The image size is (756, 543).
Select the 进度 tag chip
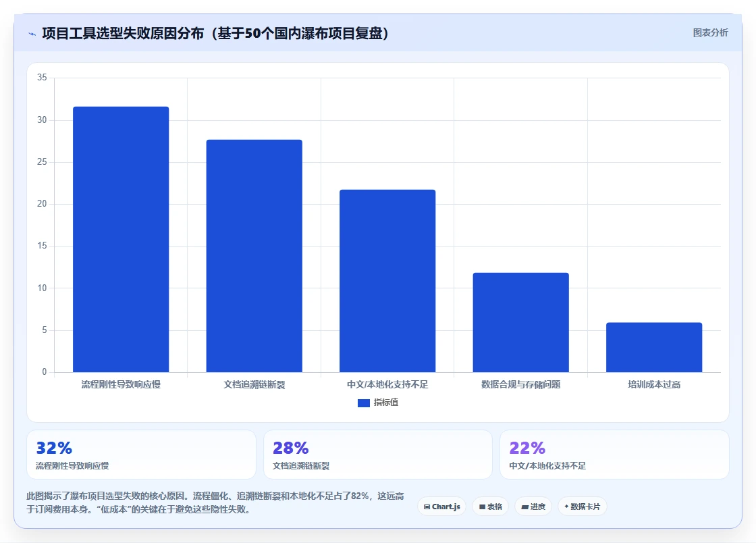533,507
